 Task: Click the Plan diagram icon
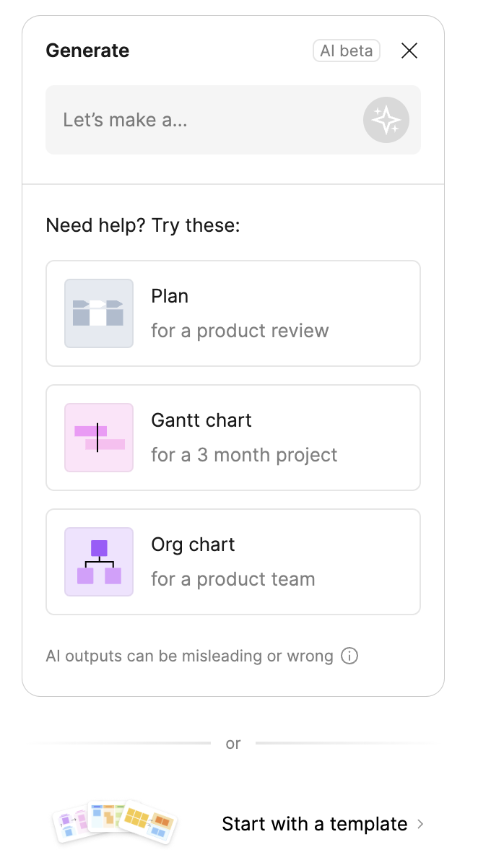pyautogui.click(x=99, y=313)
